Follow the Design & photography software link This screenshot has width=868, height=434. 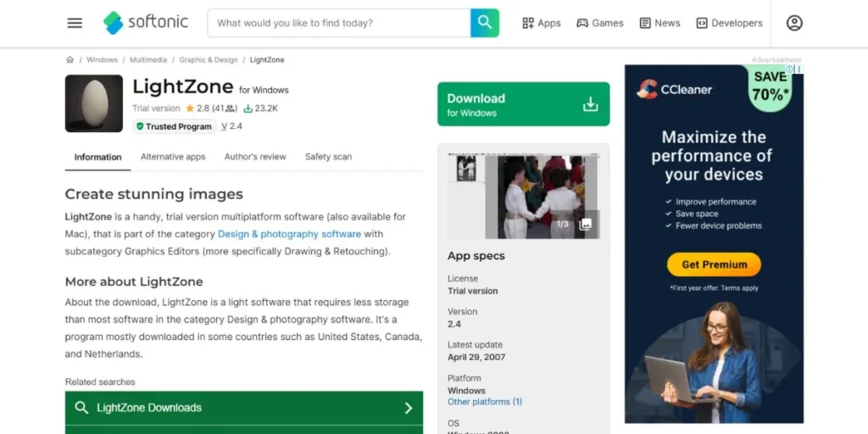tap(289, 234)
